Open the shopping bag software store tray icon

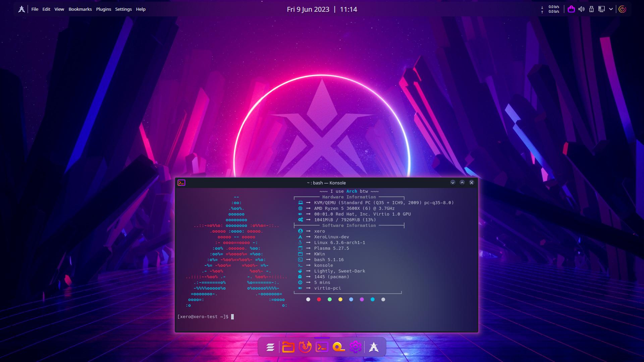(571, 9)
